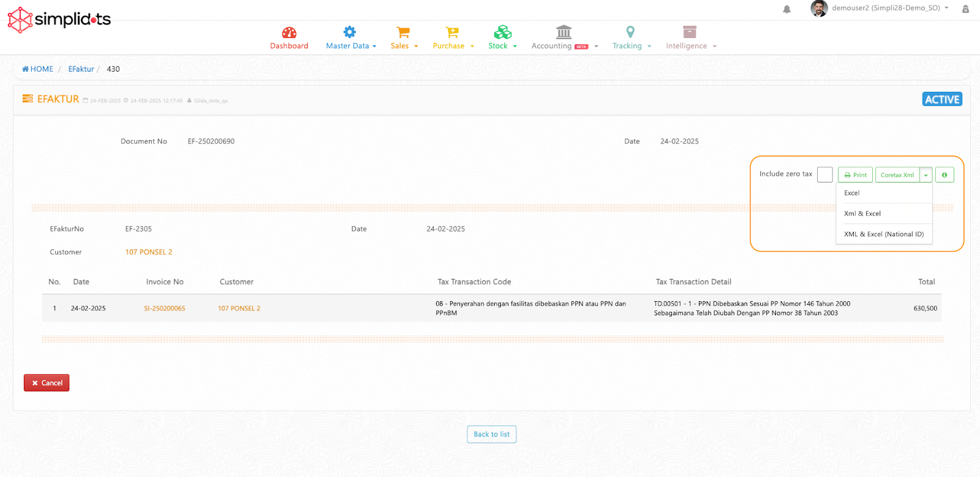Open the notifications bell
The image size is (980, 477).
(787, 9)
